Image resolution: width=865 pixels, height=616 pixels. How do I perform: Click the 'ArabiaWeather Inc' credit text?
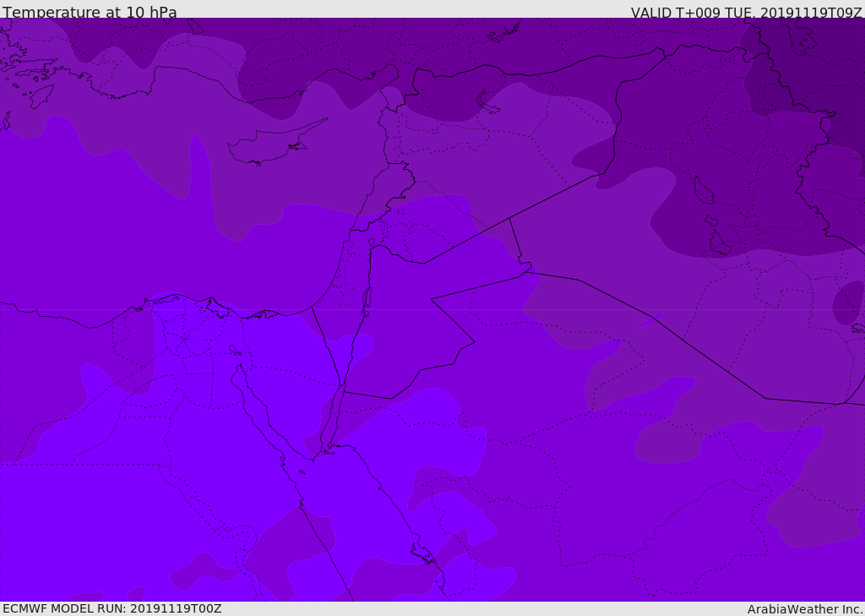pyautogui.click(x=805, y=609)
